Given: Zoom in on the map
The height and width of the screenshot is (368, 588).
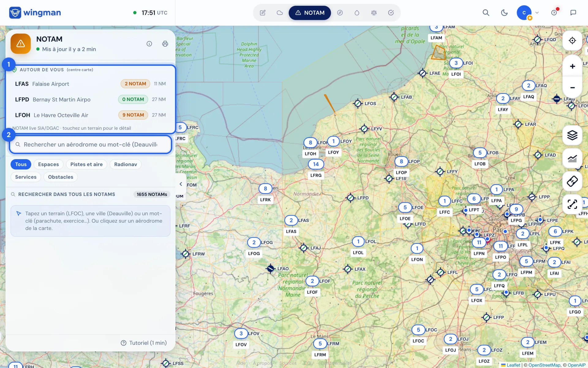Looking at the screenshot, I should coord(572,66).
